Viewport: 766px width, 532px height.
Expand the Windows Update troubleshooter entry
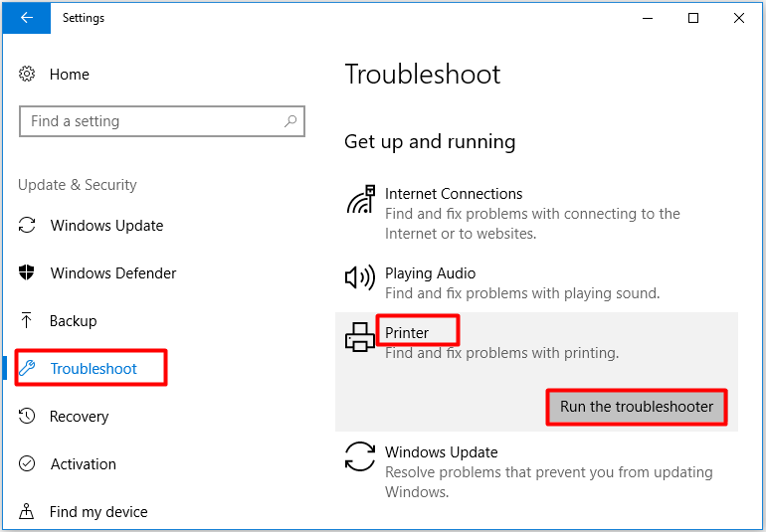536,471
